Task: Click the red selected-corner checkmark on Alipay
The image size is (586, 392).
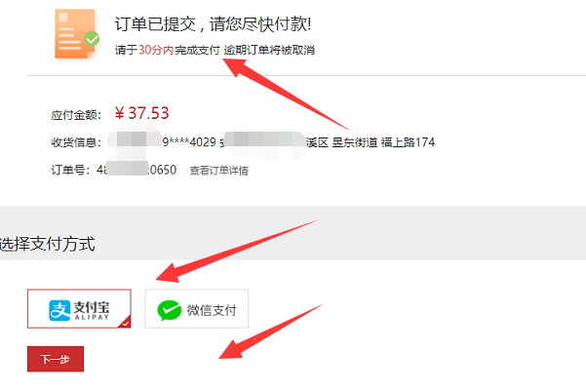Action: tap(125, 322)
